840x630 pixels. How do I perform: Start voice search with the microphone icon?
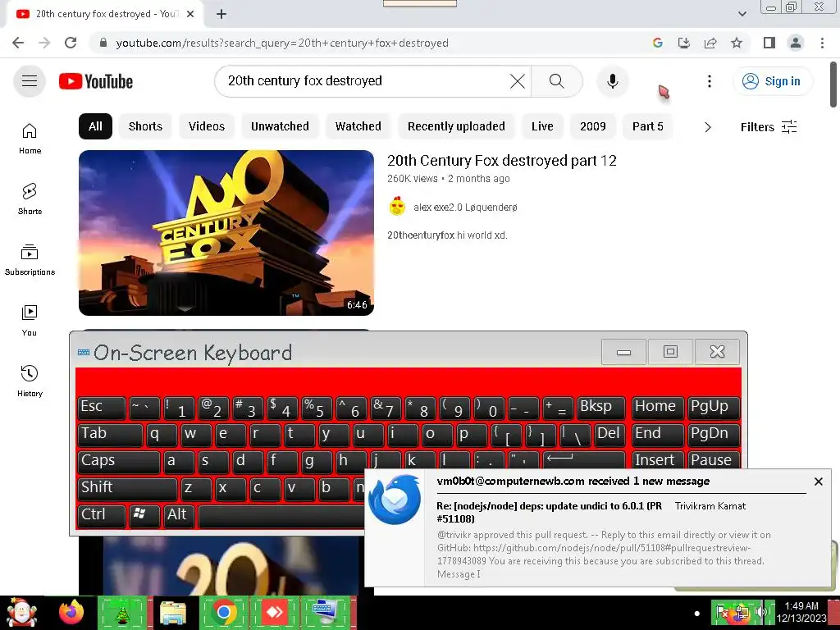coord(612,81)
